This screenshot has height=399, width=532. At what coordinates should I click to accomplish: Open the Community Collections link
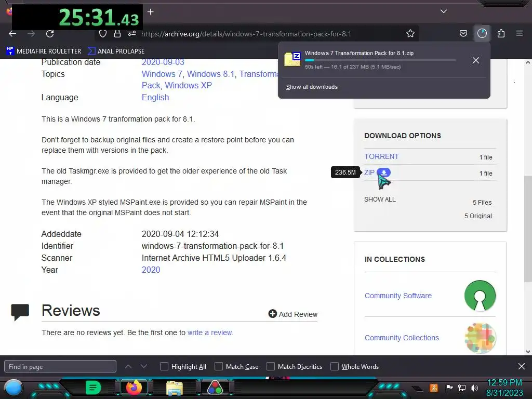click(x=402, y=338)
